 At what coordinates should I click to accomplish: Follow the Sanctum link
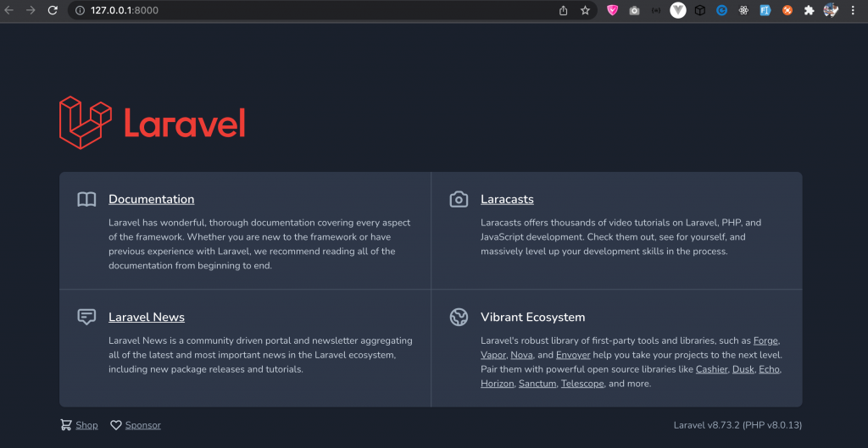tap(537, 384)
